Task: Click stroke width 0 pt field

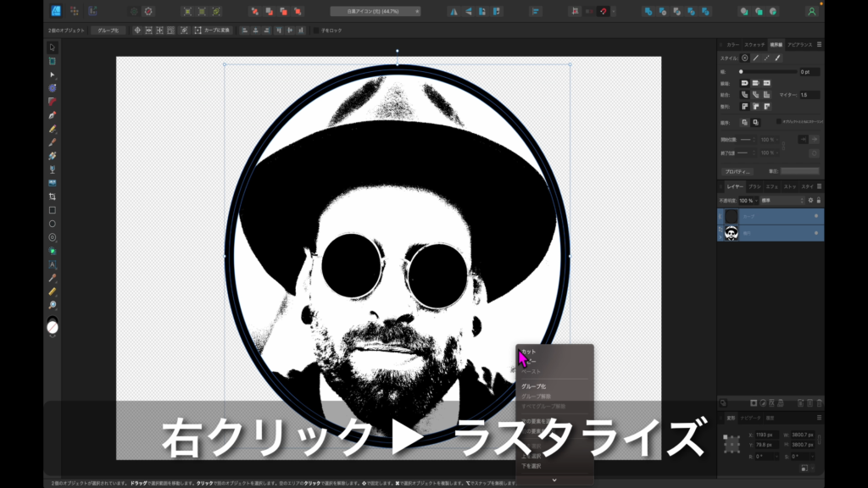Action: pos(810,72)
